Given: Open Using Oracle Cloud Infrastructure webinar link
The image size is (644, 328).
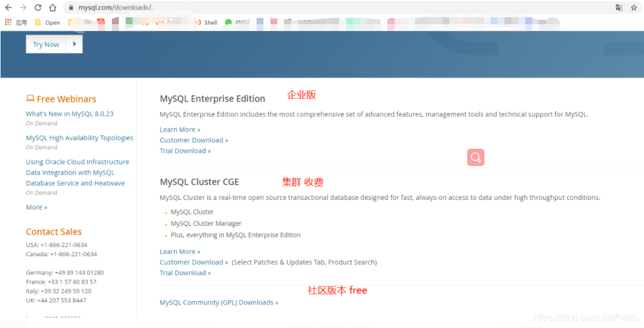Looking at the screenshot, I should point(77,173).
